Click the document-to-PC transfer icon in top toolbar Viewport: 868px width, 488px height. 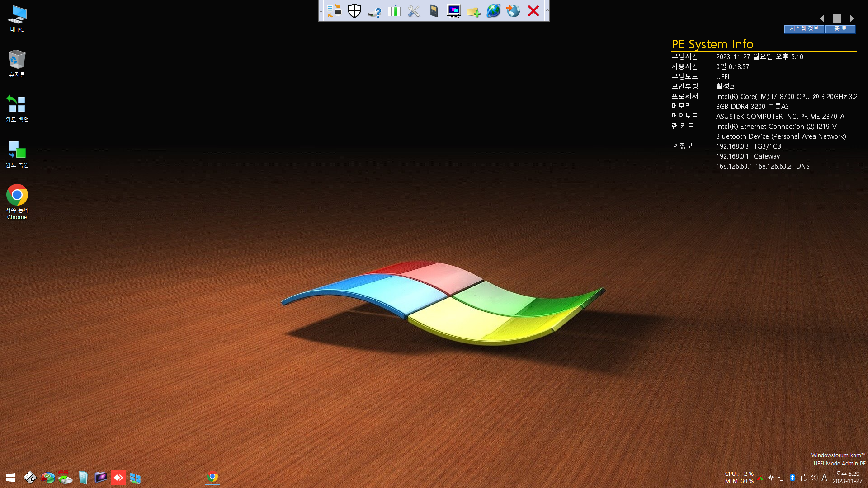tap(334, 11)
